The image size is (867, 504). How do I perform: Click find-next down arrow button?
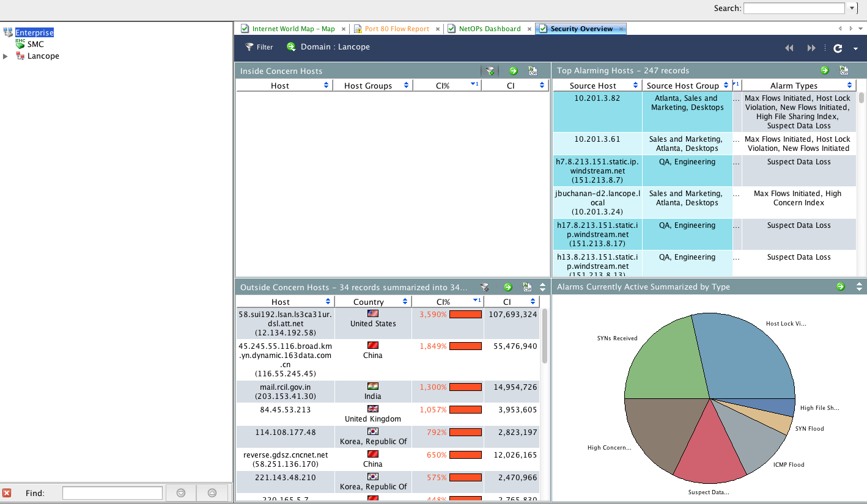click(180, 493)
